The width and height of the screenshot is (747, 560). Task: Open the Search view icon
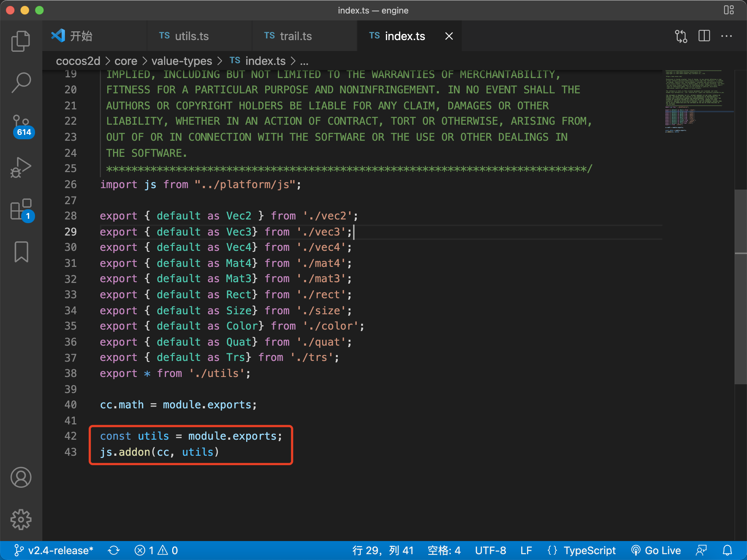[21, 82]
